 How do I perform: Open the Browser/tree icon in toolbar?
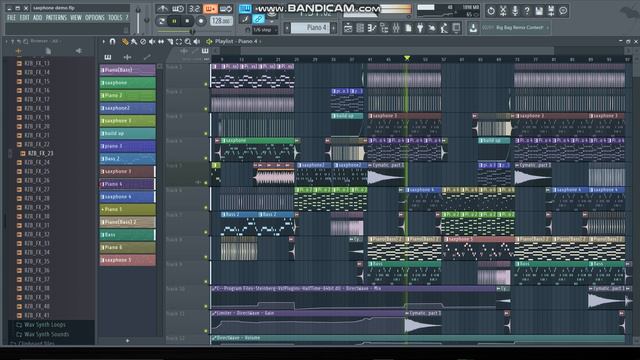click(x=384, y=28)
